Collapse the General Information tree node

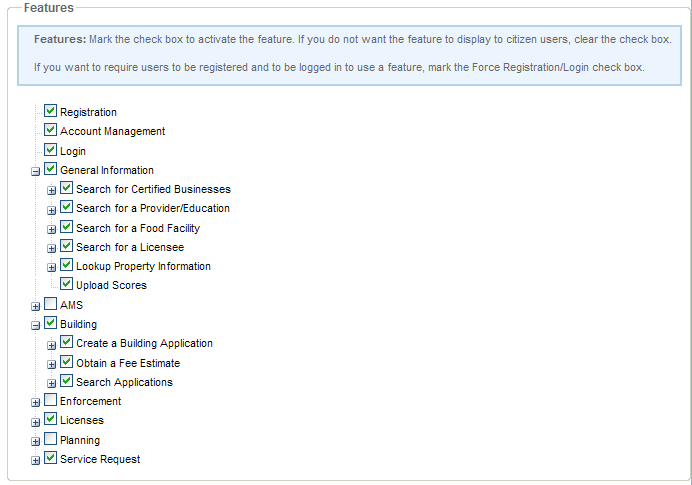coord(36,171)
